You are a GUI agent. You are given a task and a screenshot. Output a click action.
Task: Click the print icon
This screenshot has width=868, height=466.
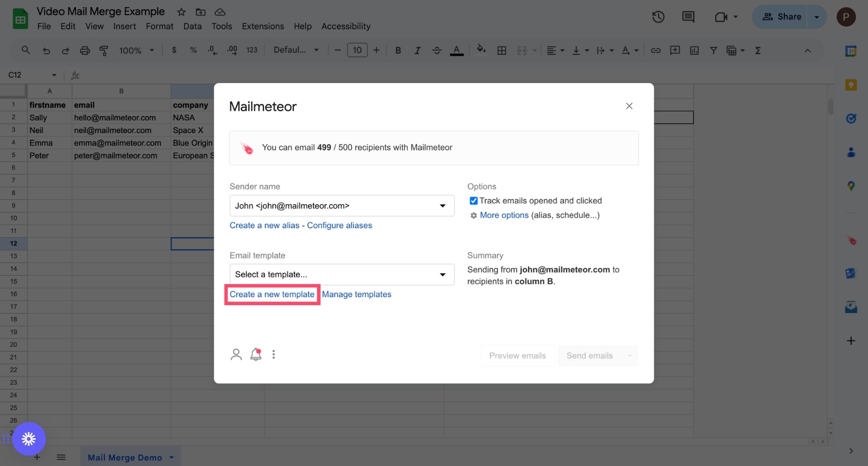85,50
